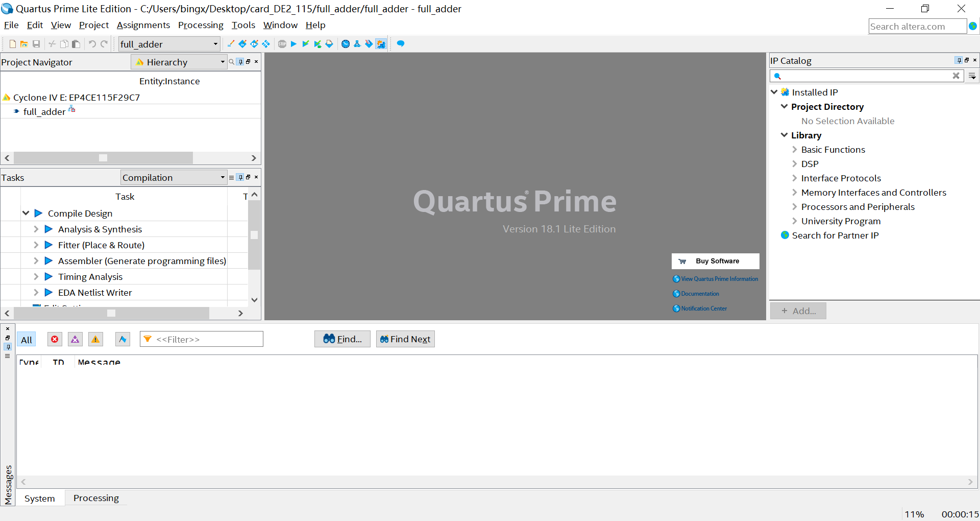Open the Programmer toolbar icon

369,44
